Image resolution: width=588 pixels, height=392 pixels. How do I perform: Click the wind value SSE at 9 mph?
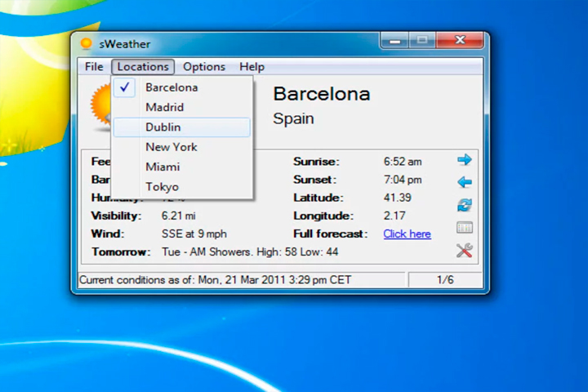click(194, 234)
